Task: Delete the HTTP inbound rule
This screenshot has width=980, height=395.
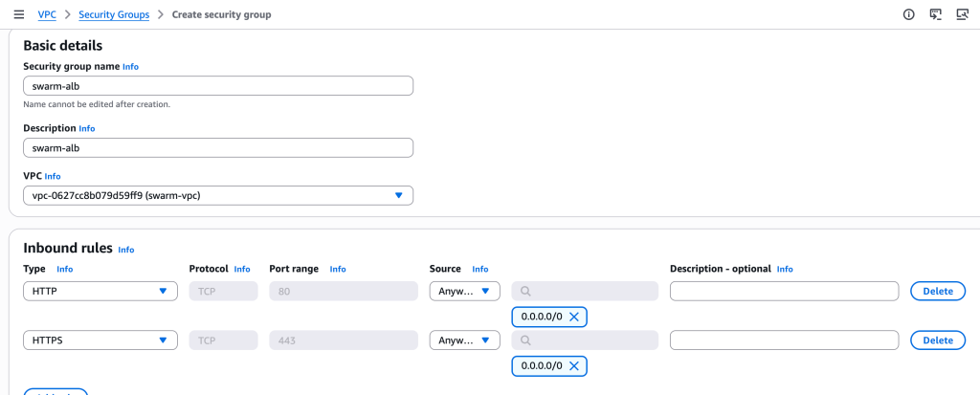Action: (937, 292)
